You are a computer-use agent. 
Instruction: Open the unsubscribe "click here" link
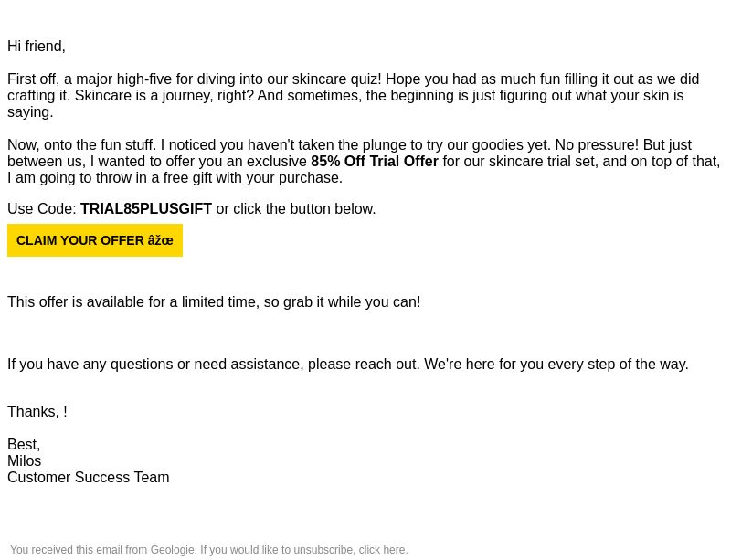pyautogui.click(x=382, y=550)
